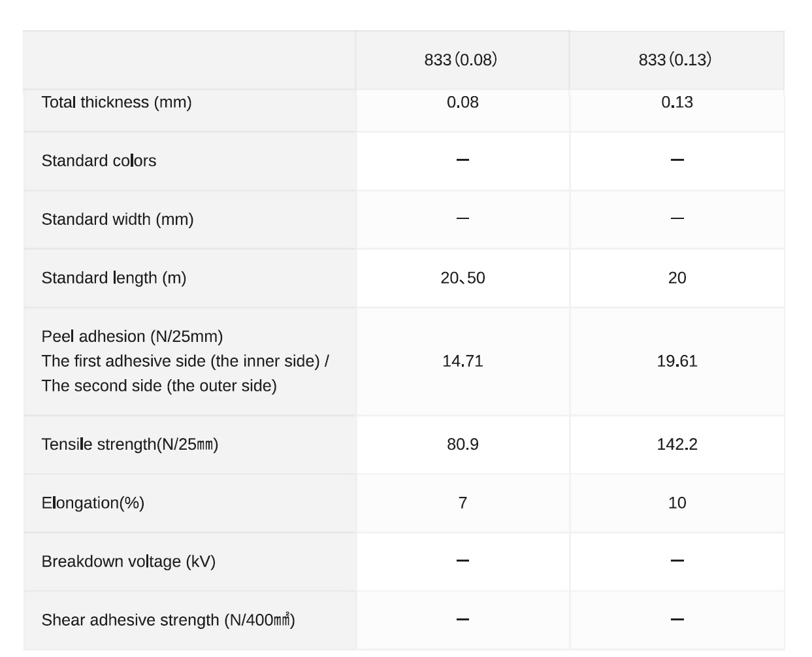Click the 80.9 tensile strength value
Viewport: 812px width, 657px height.
click(463, 445)
